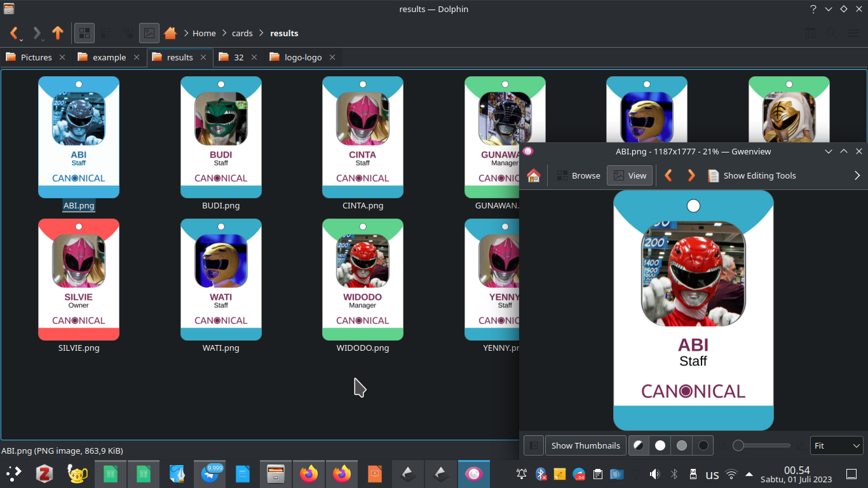The width and height of the screenshot is (868, 488).
Task: Click Show Thumbnails in Gwenview
Action: point(586,445)
